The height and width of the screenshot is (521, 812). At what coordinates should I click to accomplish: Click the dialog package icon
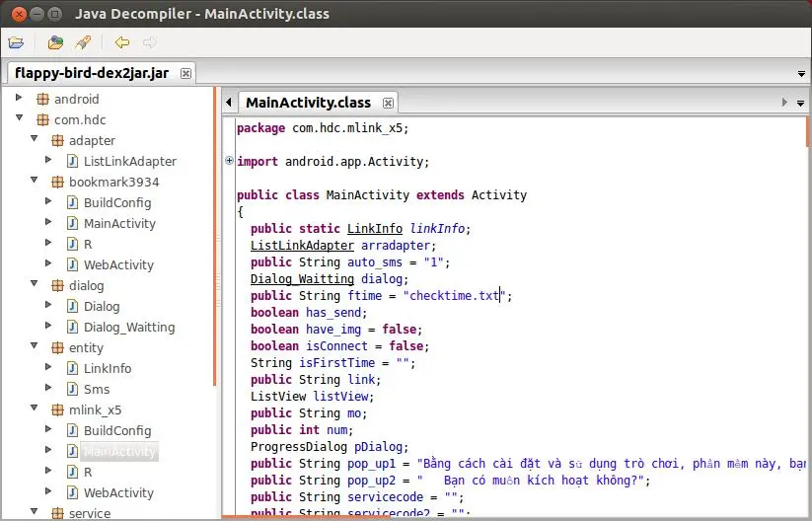click(57, 285)
